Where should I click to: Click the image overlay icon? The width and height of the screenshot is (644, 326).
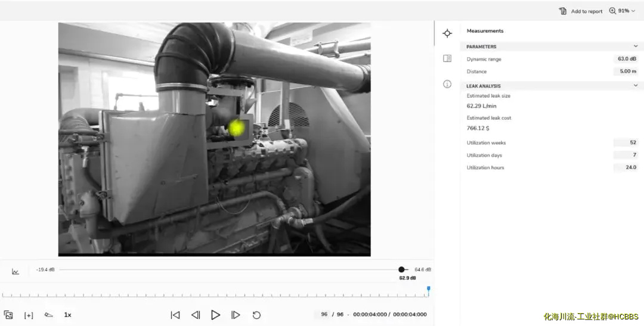pos(8,315)
